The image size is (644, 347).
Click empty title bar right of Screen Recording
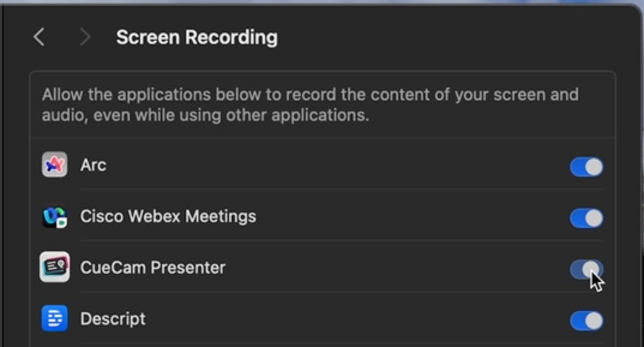click(450, 37)
